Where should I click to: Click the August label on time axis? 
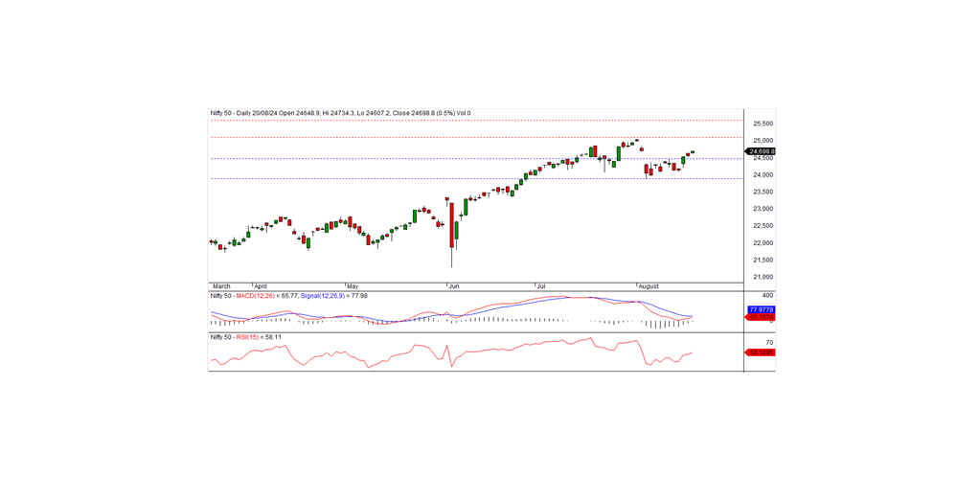649,286
